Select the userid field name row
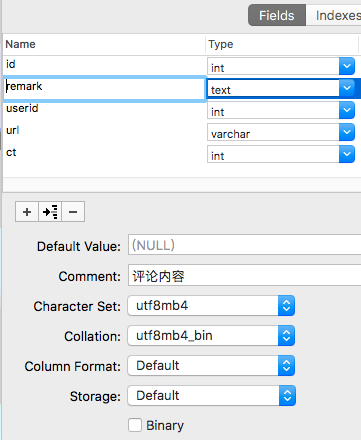This screenshot has height=440, width=361. [x=104, y=109]
